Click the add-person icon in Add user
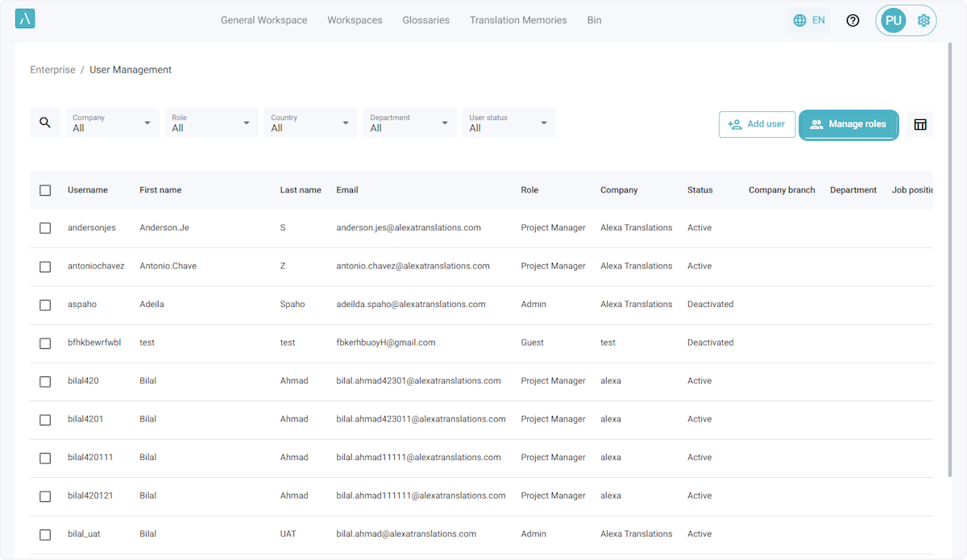The image size is (967, 560). [x=734, y=124]
